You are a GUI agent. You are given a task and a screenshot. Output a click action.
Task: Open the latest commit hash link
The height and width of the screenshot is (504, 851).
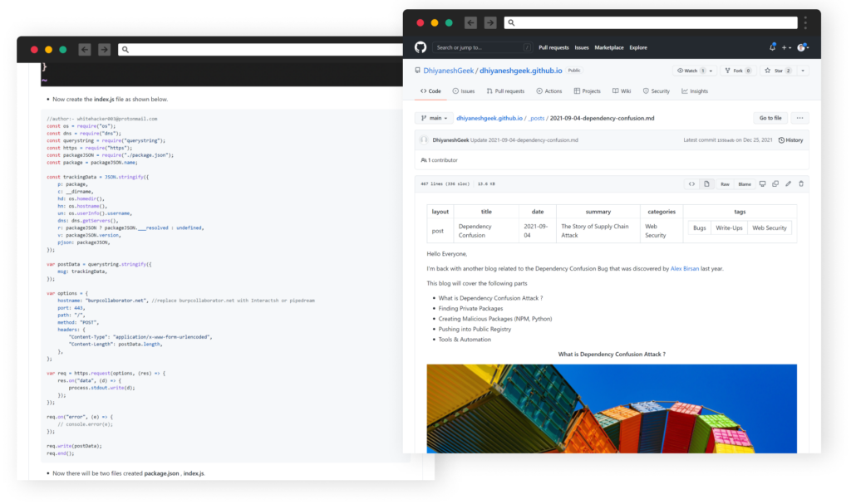[726, 140]
